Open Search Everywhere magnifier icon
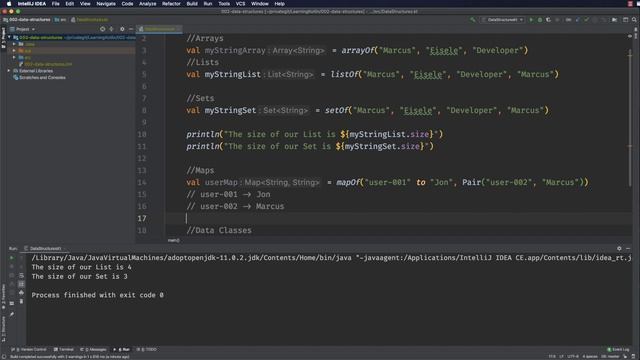The image size is (640, 360). pos(634,20)
